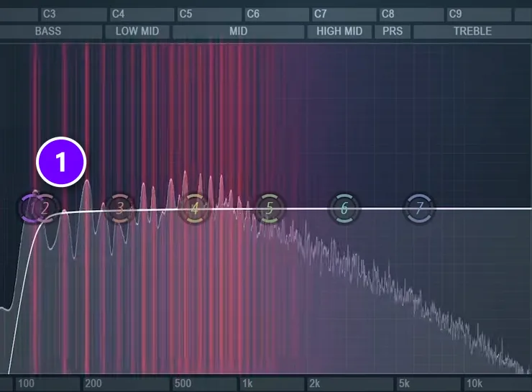
Task: Click the 2k frequency marker
Action: tap(314, 383)
